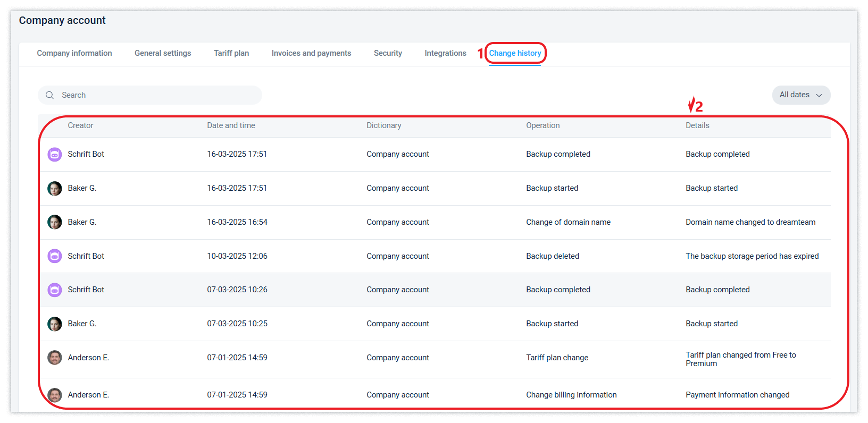Viewport: 868px width, 423px height.
Task: Open the Integrations tab
Action: [445, 53]
